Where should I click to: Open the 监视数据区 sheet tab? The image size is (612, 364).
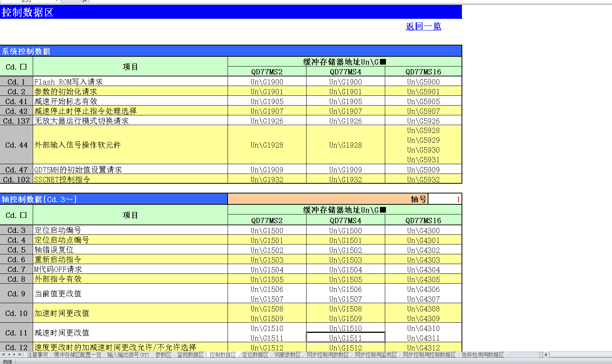(x=190, y=355)
